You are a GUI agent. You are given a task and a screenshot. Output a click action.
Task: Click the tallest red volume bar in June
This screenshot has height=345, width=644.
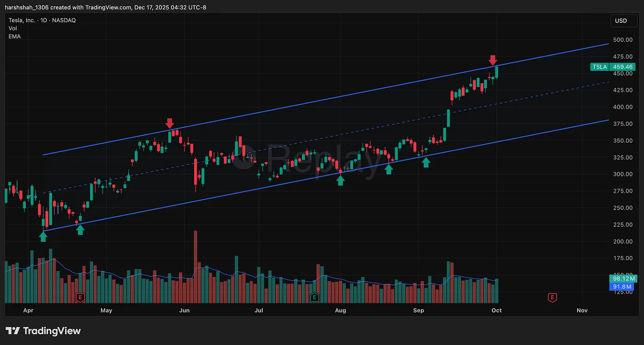[195, 267]
